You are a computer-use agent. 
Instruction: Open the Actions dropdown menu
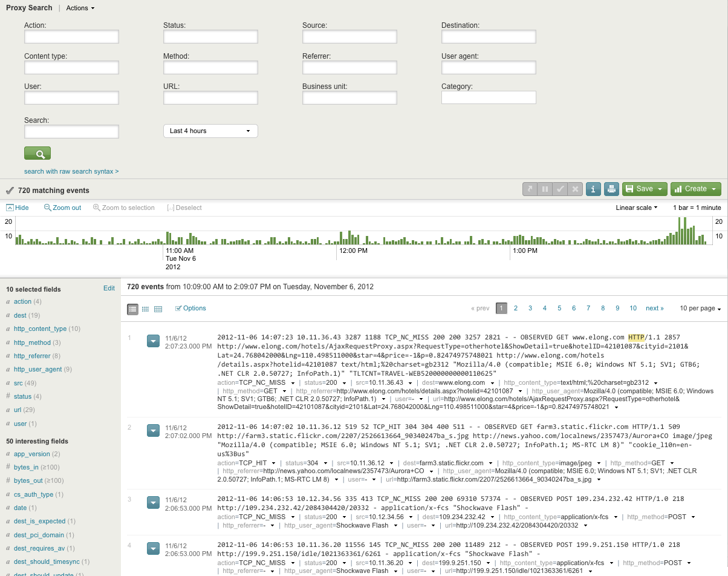(80, 8)
